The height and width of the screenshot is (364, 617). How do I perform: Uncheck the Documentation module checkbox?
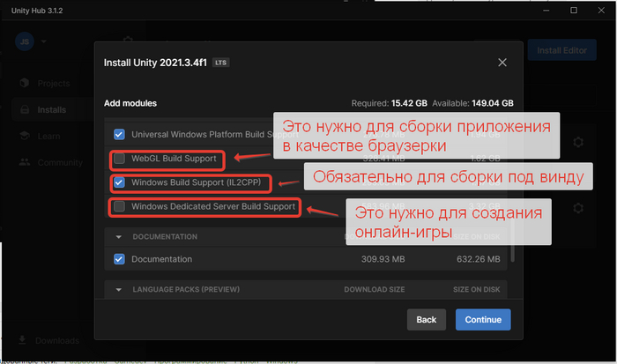119,259
